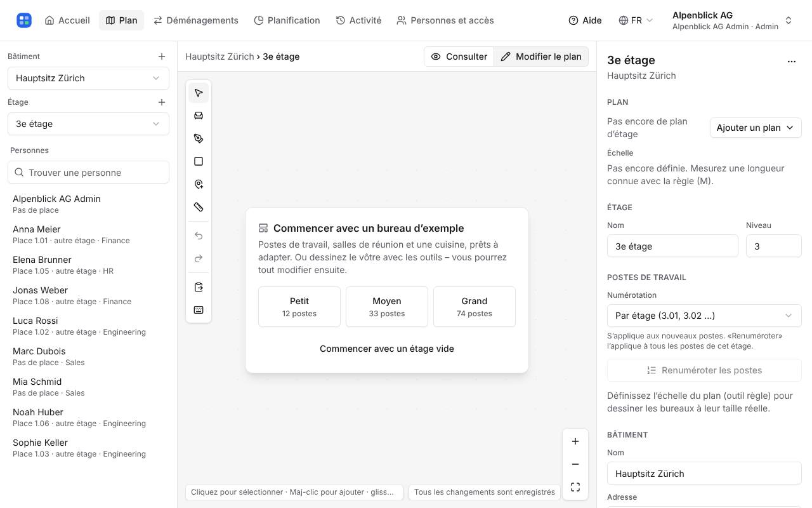Choose the Grand 74 postes template

coord(475,307)
